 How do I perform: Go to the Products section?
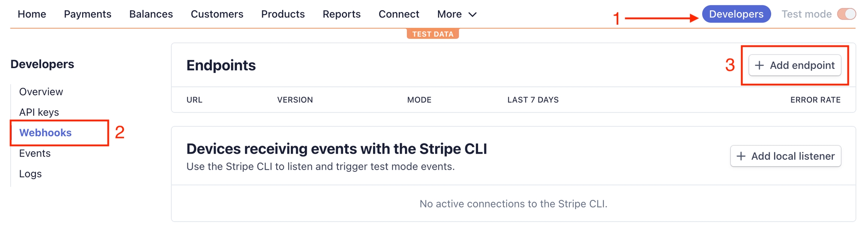tap(283, 14)
